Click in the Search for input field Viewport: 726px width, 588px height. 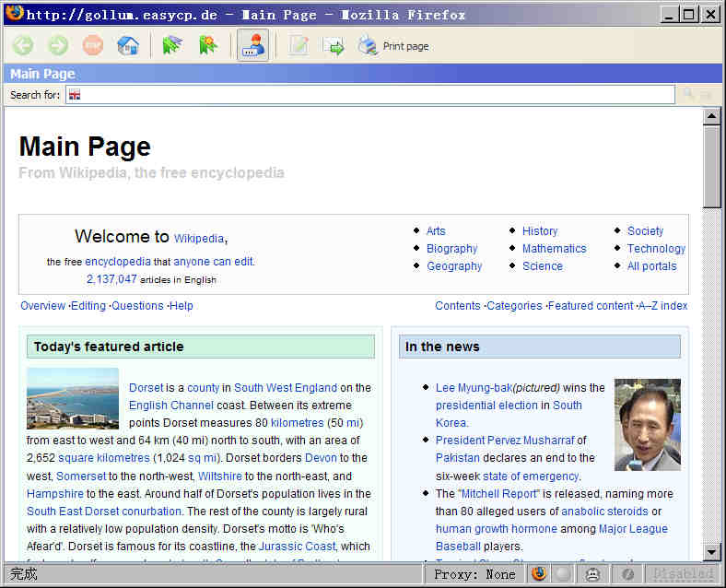370,95
